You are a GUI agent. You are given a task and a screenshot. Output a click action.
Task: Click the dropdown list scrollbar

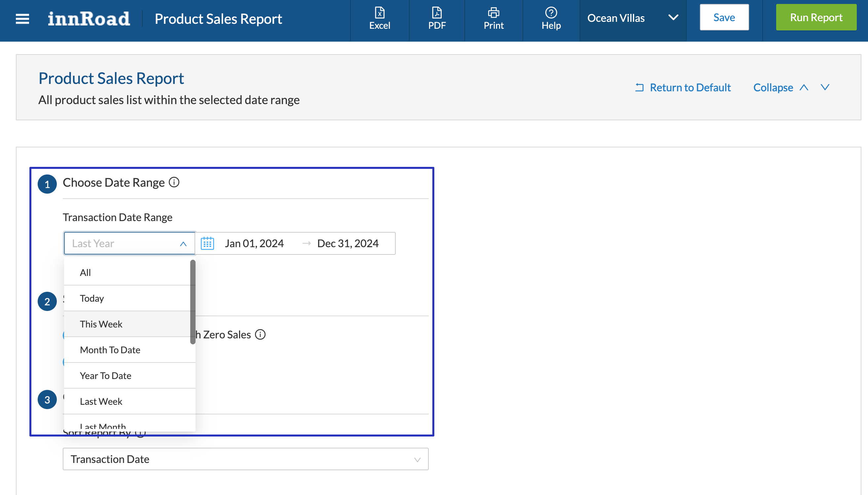point(193,302)
